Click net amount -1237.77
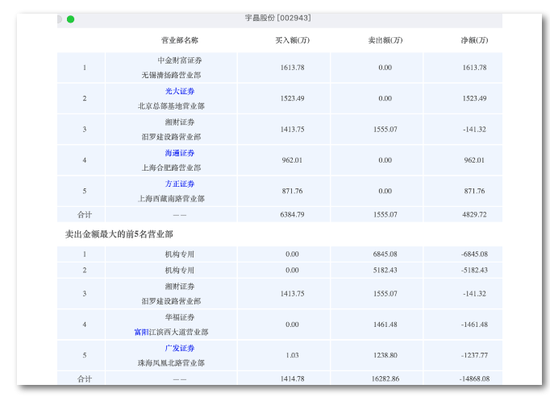The height and width of the screenshot is (397, 550). tap(474, 356)
